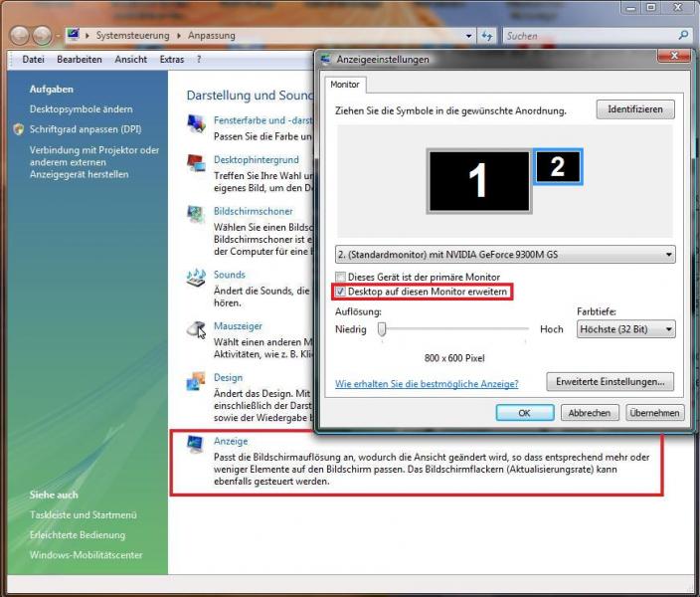Click the shield icon beside Schriftgrad anpassen
Screen dimensions: 700x597
18,129
